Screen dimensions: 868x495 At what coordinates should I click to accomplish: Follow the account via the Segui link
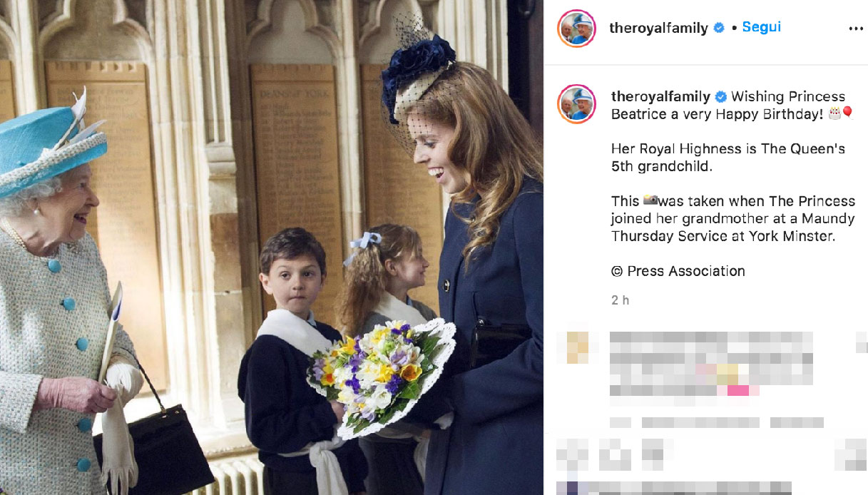coord(762,27)
